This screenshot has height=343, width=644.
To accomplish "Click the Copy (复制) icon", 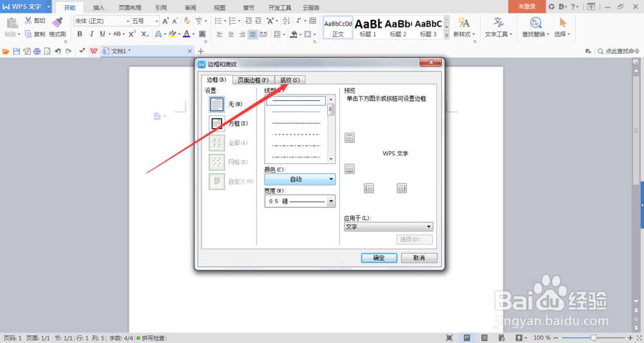I will tap(28, 34).
